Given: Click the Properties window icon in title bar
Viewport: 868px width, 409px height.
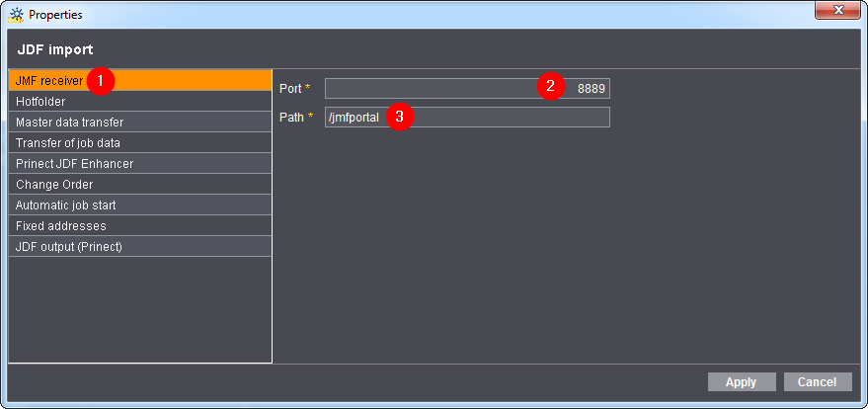Looking at the screenshot, I should click(15, 15).
